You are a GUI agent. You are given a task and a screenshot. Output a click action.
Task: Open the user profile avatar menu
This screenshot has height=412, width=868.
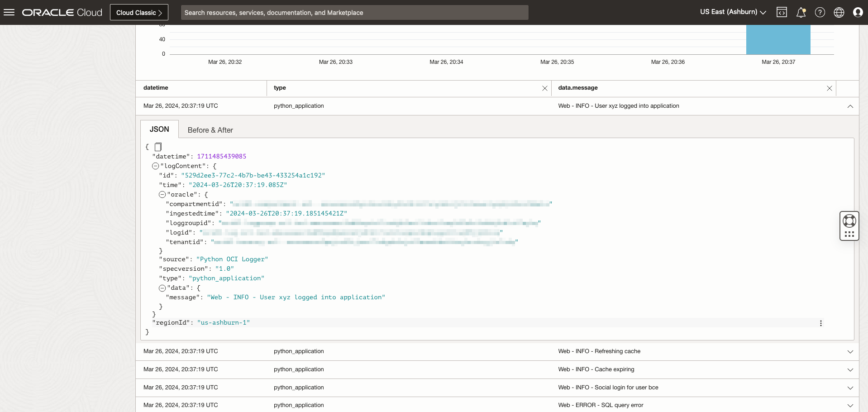(x=858, y=12)
